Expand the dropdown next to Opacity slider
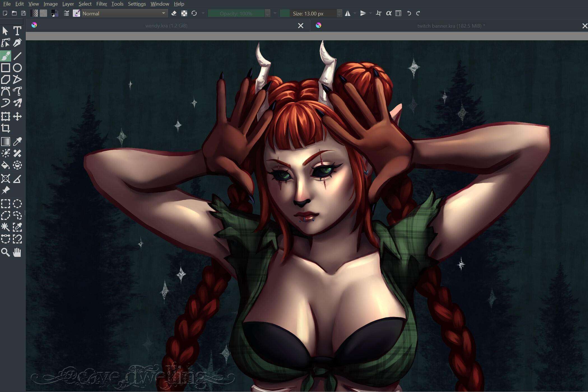 pyautogui.click(x=275, y=13)
